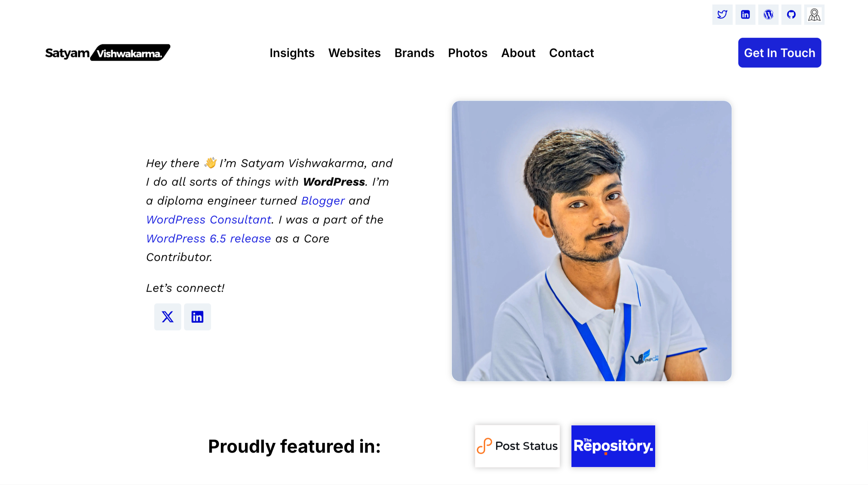Open the Insights menu item
The height and width of the screenshot is (485, 868).
point(292,53)
